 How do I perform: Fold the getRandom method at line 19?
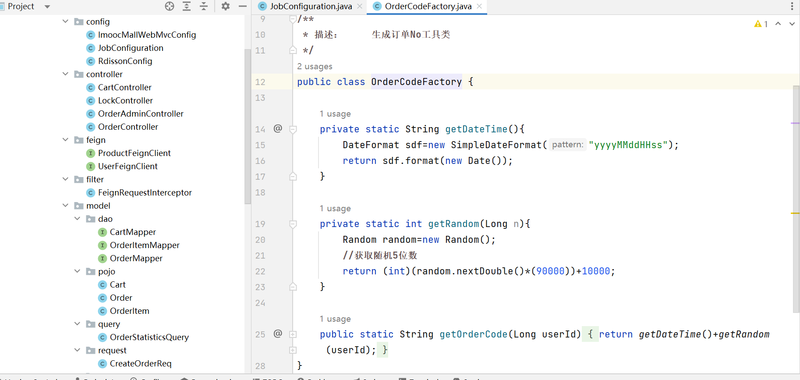293,224
